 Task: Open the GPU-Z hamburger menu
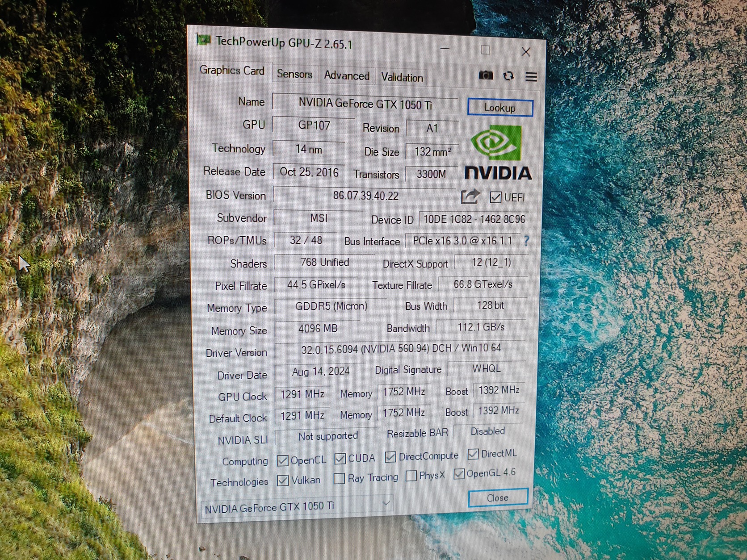(531, 77)
